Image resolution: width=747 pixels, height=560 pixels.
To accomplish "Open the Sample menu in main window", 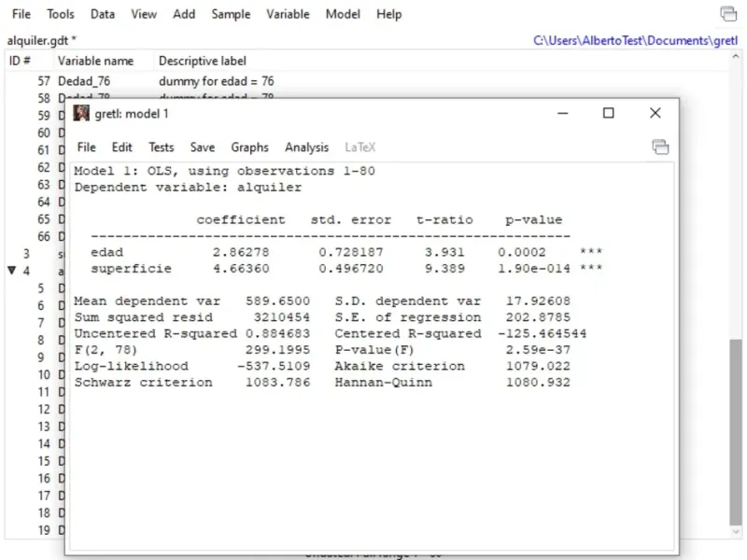I will 231,14.
